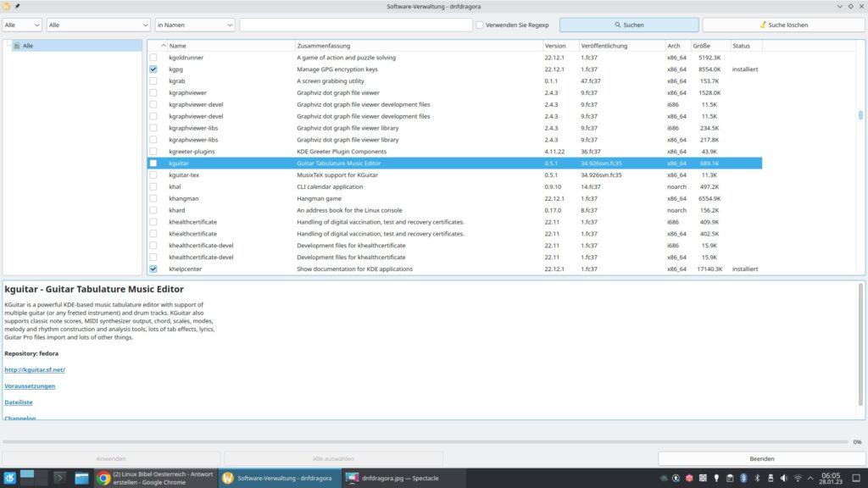Switch to the Google Chrome taskbar window
The height and width of the screenshot is (488, 868).
coord(155,478)
